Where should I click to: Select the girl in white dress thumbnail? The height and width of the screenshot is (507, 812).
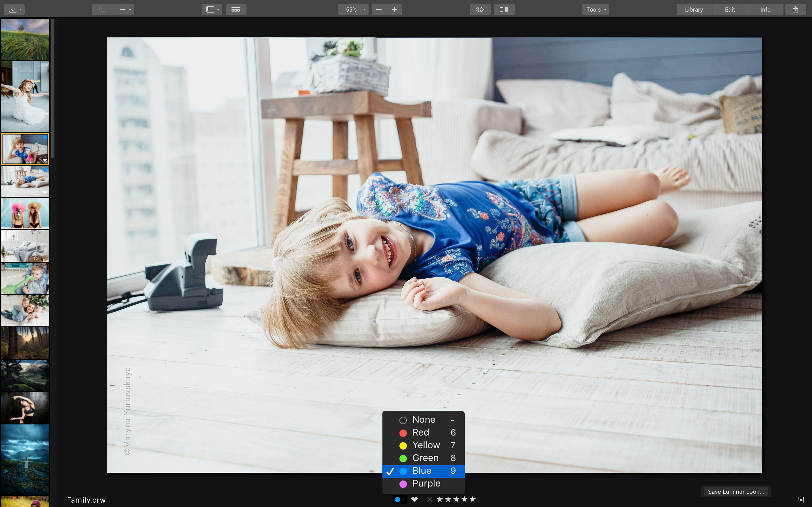pos(25,97)
